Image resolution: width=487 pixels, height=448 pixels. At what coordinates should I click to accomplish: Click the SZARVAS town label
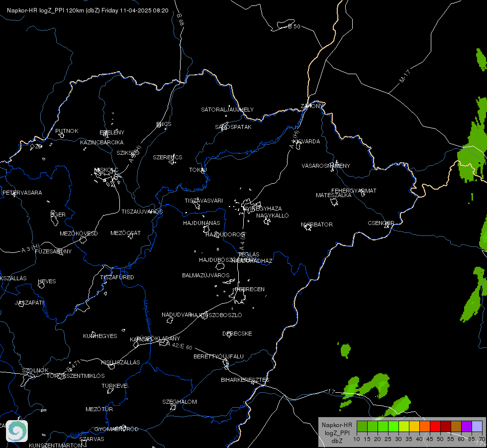click(x=92, y=439)
